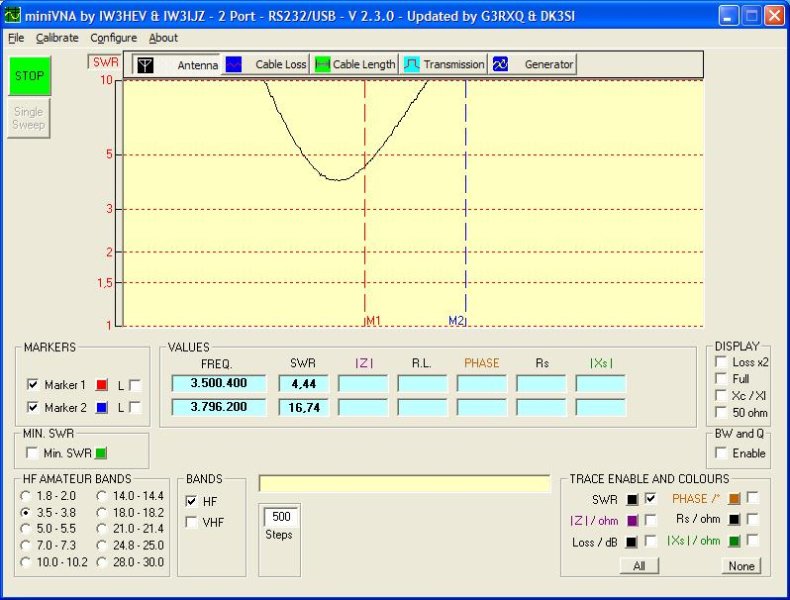Select the 7.0 - 7.3 band
790x600 pixels.
click(x=26, y=546)
